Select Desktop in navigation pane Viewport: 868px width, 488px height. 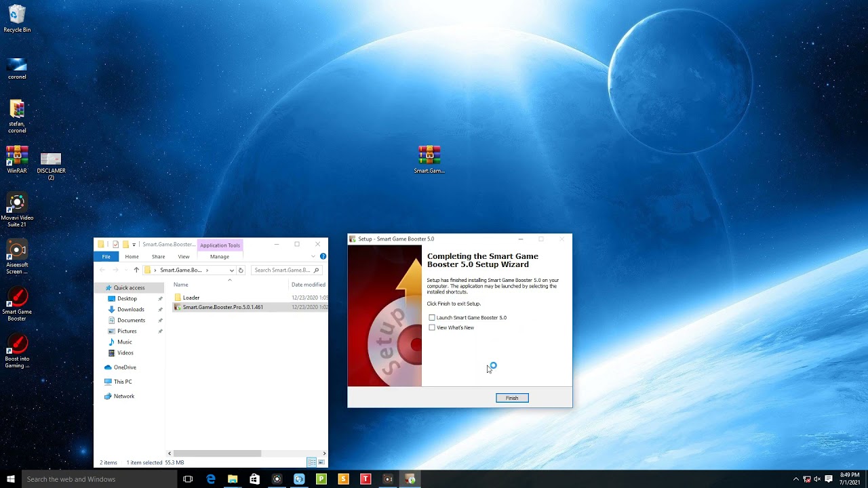point(127,298)
